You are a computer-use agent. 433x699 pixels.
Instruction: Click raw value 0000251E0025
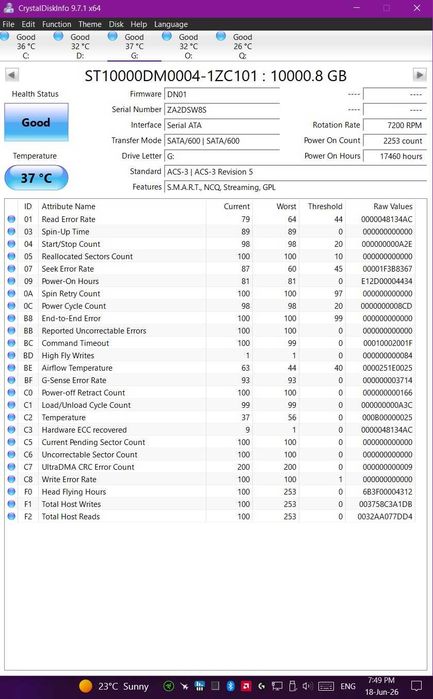(387, 368)
